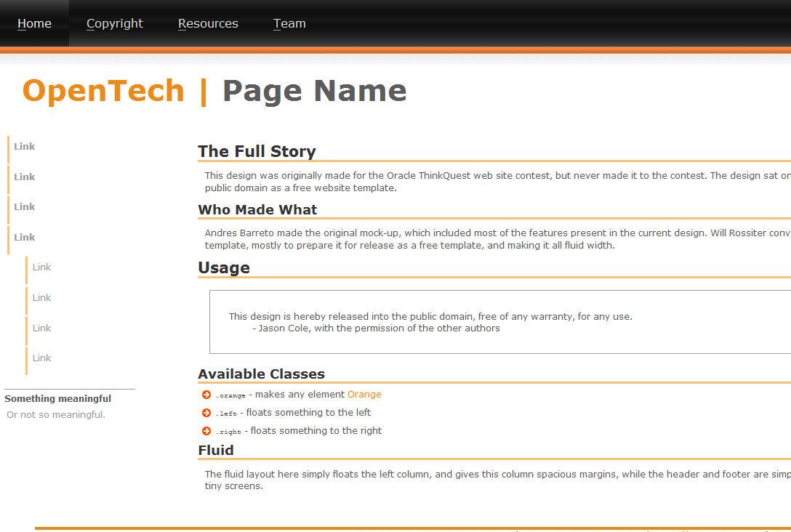Select 'The Full Story' heading

tap(257, 151)
